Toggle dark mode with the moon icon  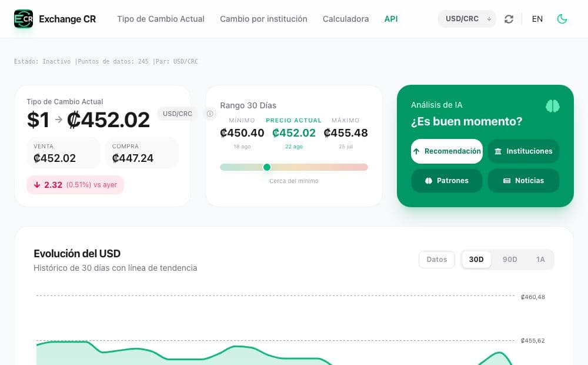point(562,19)
